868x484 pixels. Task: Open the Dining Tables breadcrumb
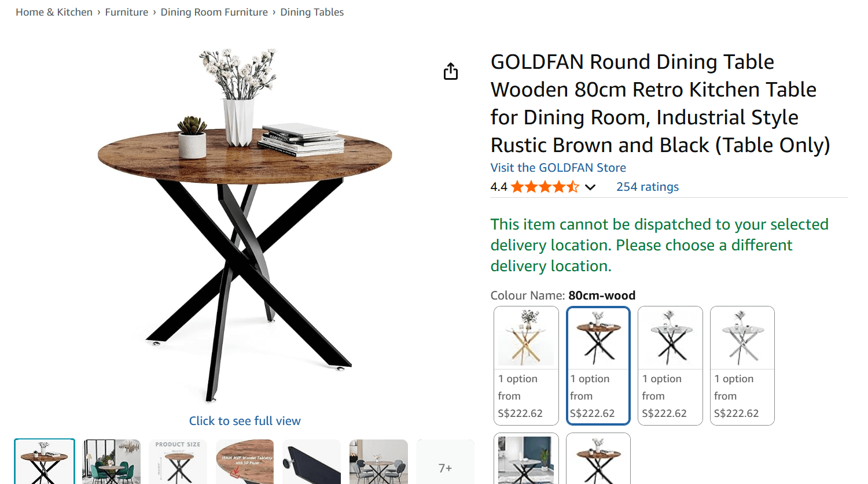312,12
